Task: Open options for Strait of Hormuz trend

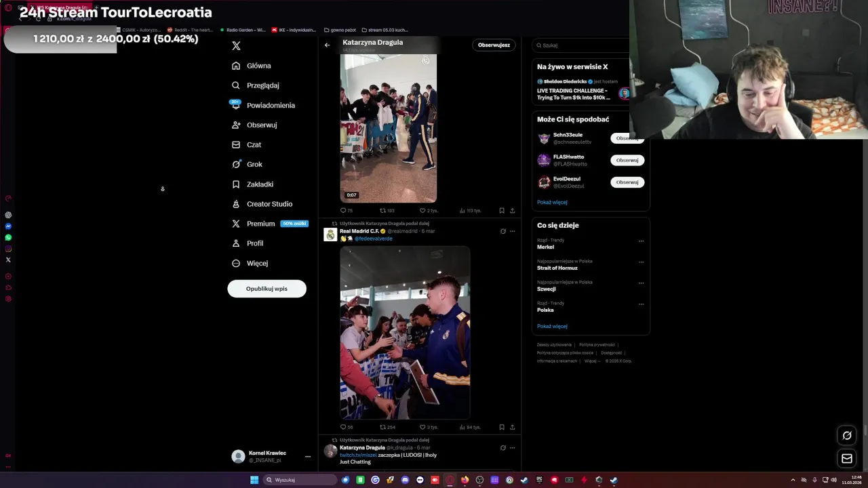Action: pyautogui.click(x=641, y=262)
